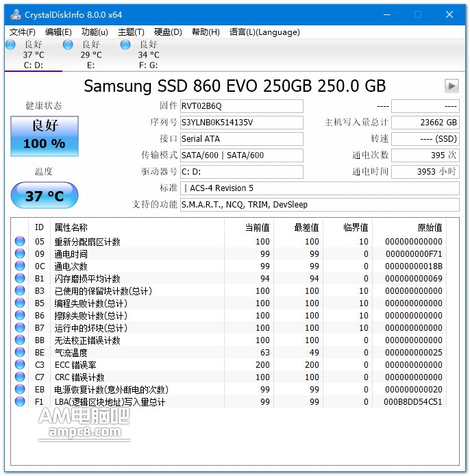Image resolution: width=470 pixels, height=476 pixels.
Task: Select the 气流温度 row name
Action: 71,353
